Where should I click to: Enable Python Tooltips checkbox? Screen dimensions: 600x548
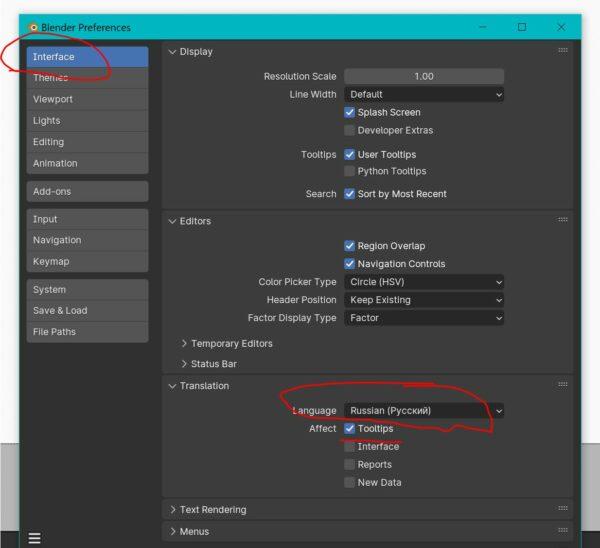tap(349, 171)
